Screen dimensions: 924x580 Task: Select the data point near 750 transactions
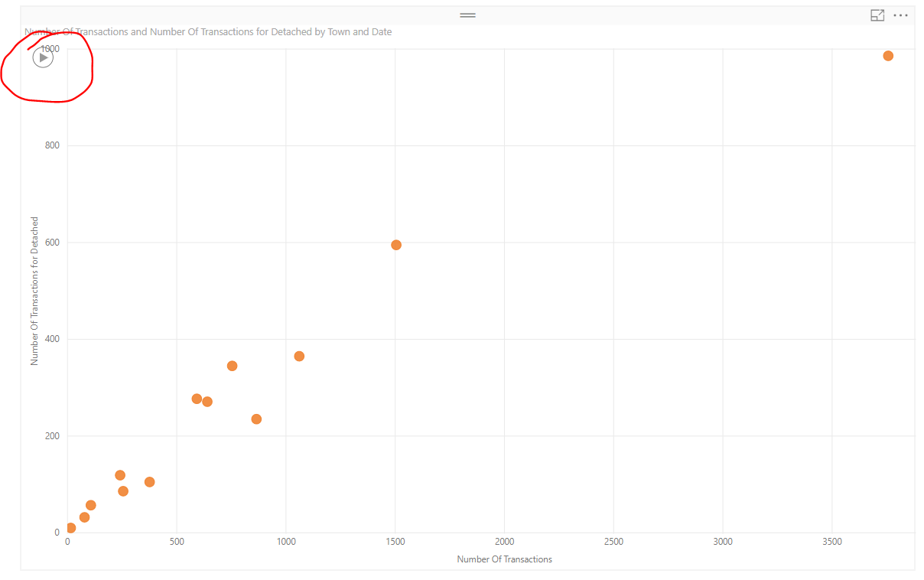(233, 366)
